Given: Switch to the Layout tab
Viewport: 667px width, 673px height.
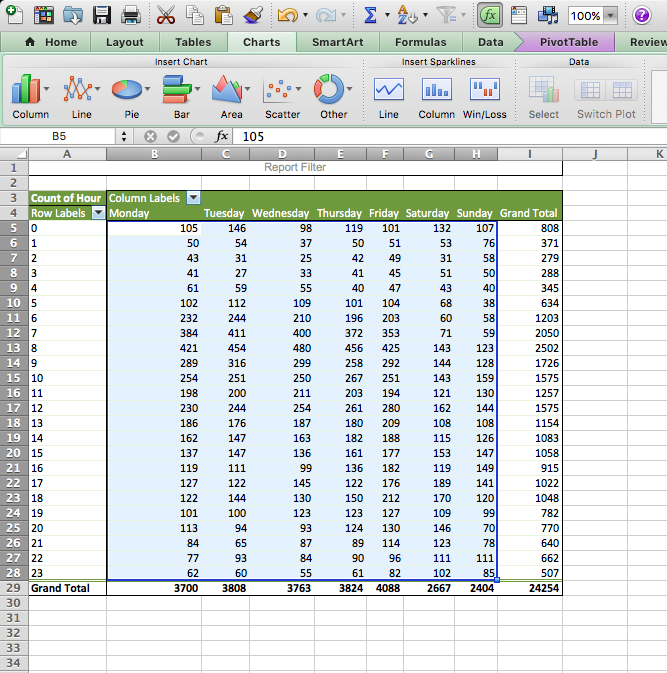Looking at the screenshot, I should point(125,42).
